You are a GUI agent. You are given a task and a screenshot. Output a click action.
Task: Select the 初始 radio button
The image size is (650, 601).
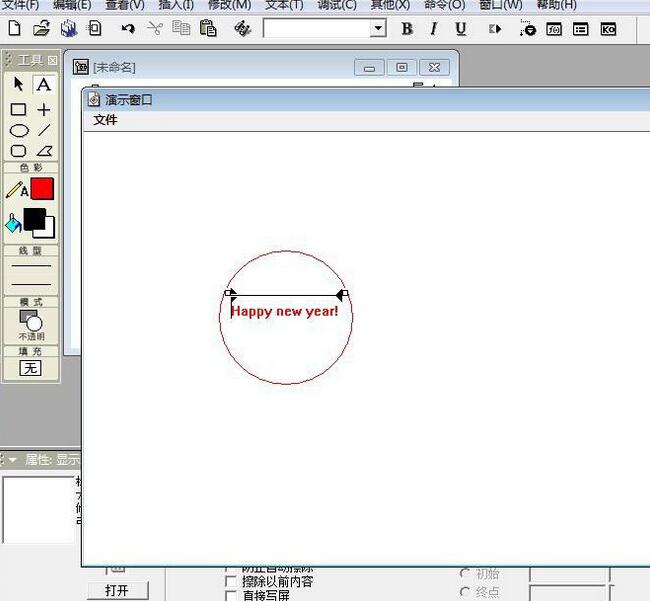click(x=465, y=574)
